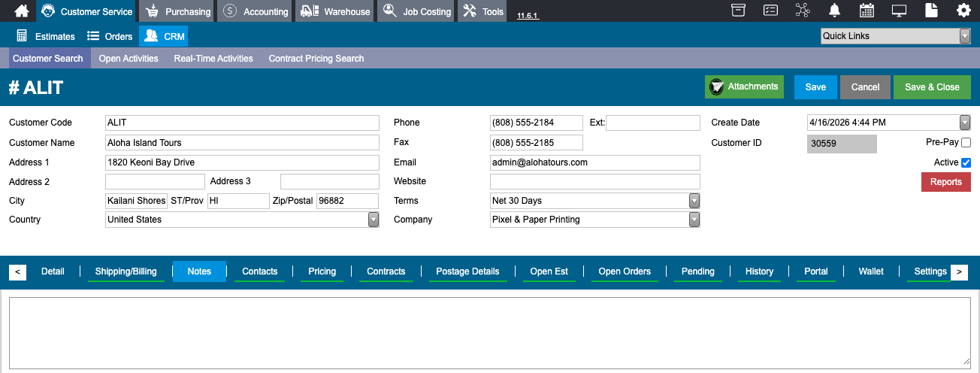The width and height of the screenshot is (980, 373).
Task: Select the Contacts tab
Action: tap(260, 271)
